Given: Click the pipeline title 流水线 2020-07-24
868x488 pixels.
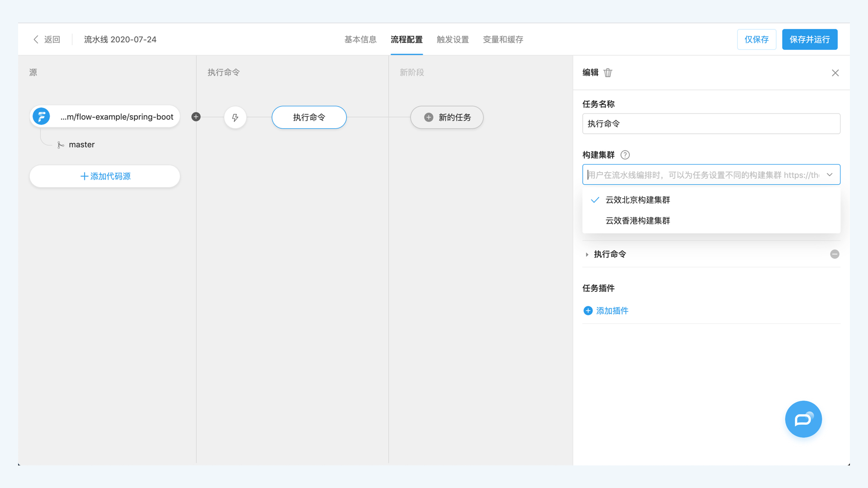Looking at the screenshot, I should click(x=120, y=39).
